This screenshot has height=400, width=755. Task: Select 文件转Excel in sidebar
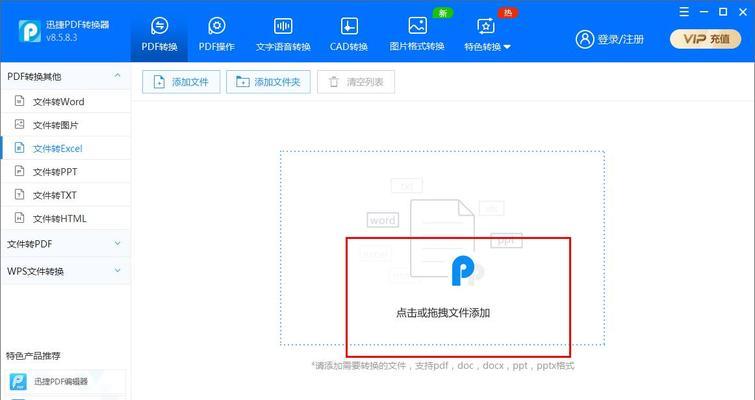coord(66,148)
